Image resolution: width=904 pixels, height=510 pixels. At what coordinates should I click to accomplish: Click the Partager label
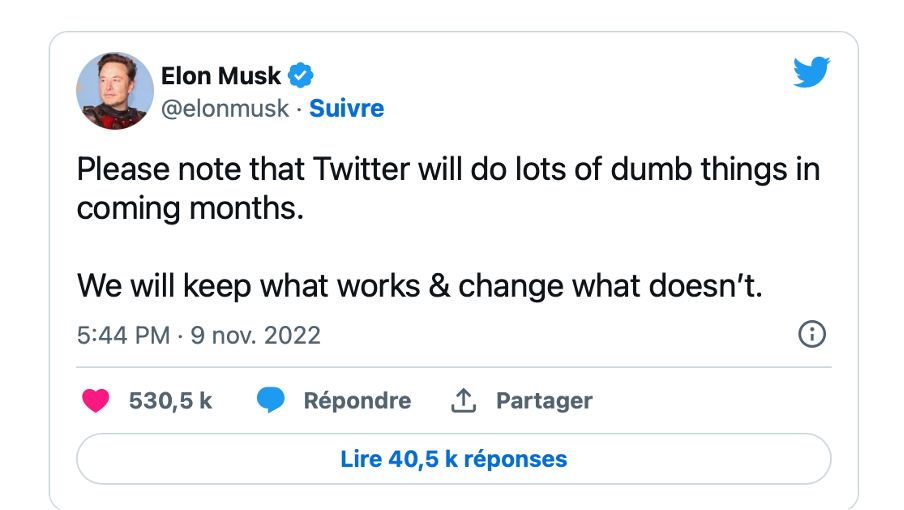(544, 401)
